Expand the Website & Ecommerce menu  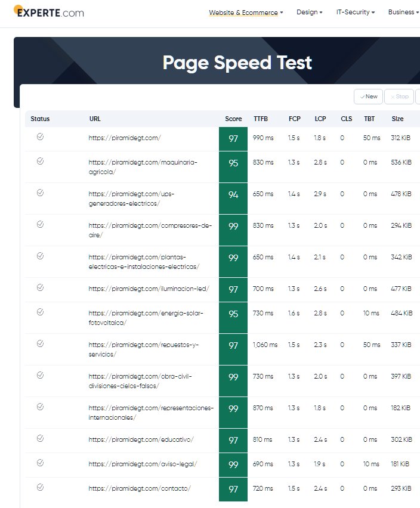click(x=246, y=13)
